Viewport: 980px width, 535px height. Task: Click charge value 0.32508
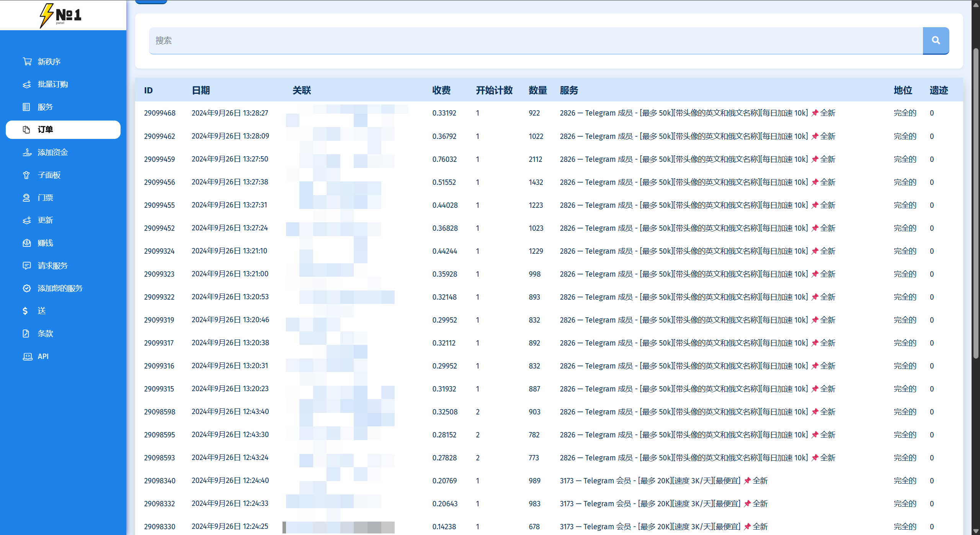click(x=445, y=412)
